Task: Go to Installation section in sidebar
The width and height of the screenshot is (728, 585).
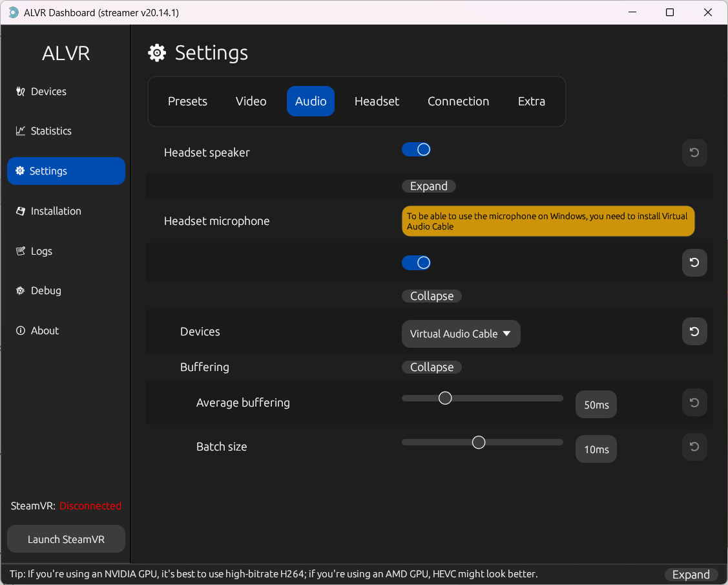Action: point(56,211)
